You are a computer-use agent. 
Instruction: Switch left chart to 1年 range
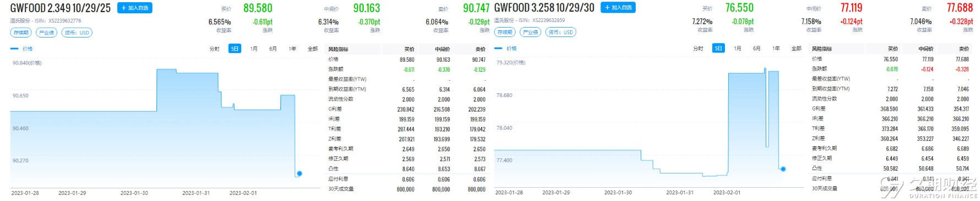[x=293, y=49]
